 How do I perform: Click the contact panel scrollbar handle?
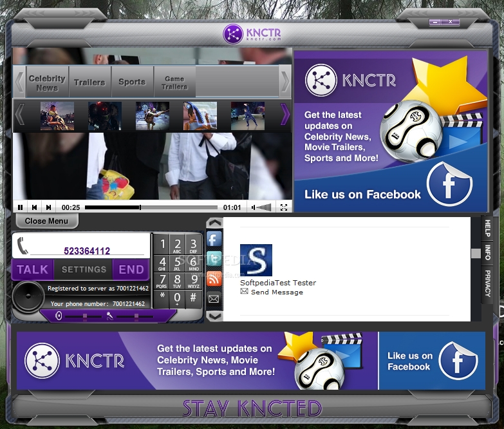[476, 253]
